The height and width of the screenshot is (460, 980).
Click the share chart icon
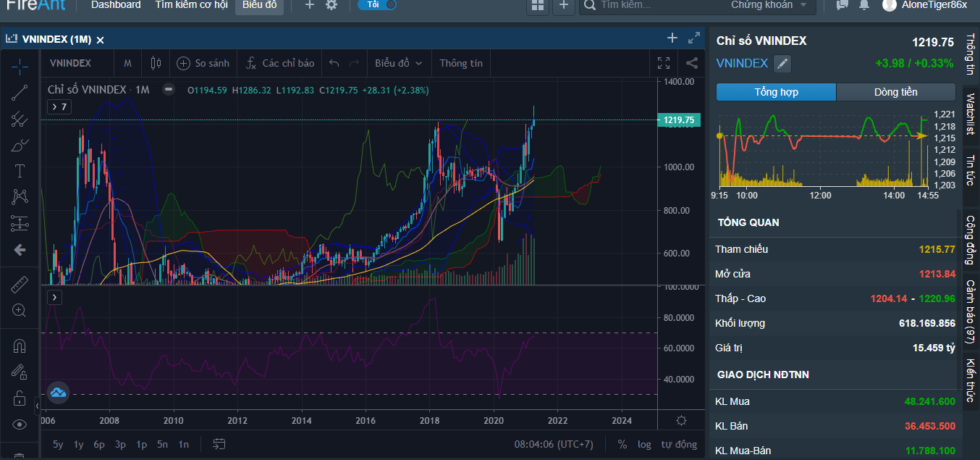click(x=691, y=63)
